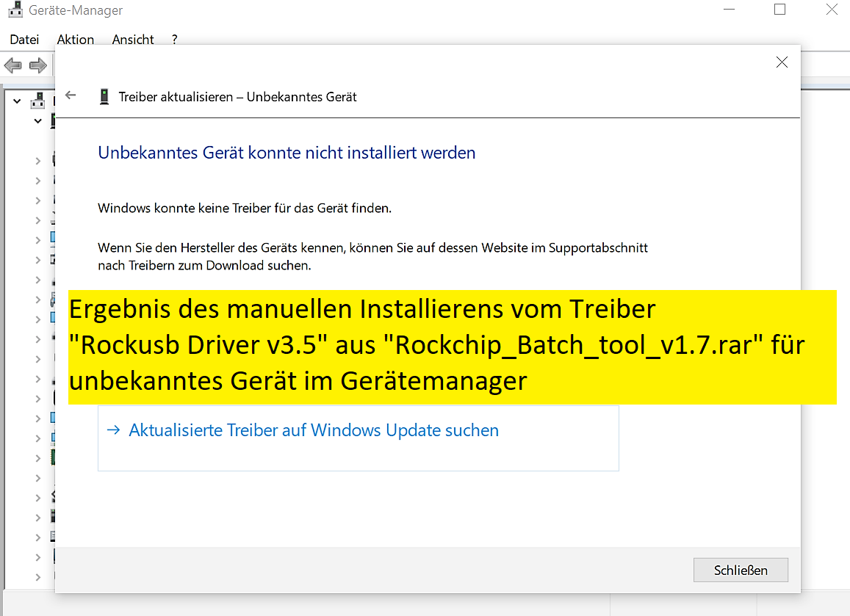850x616 pixels.
Task: Open the ? help menu
Action: tap(175, 40)
